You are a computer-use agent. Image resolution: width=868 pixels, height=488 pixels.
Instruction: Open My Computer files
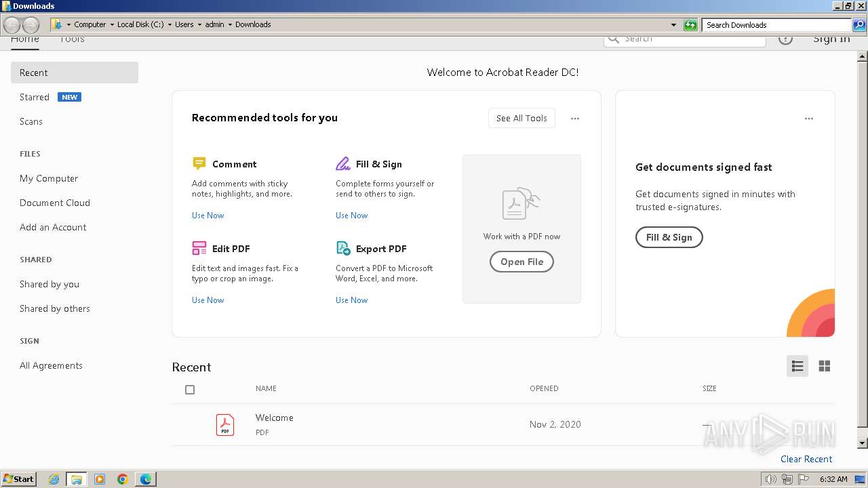49,178
